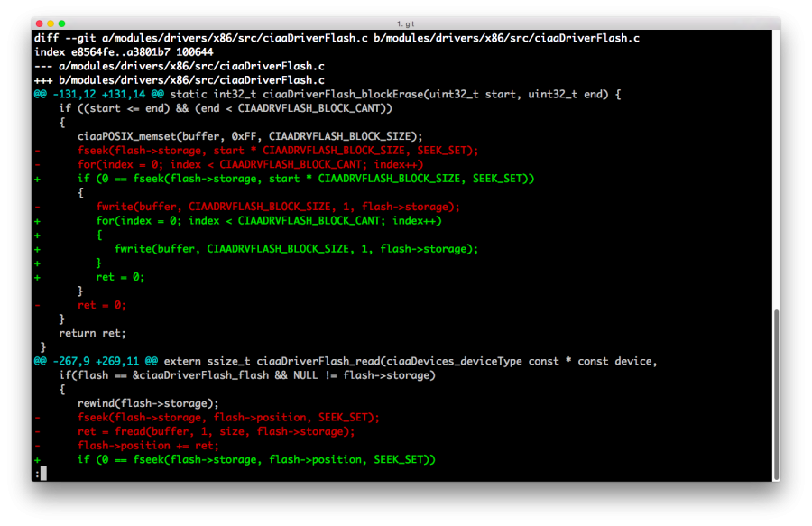Screen dimensions: 812x526
Task: Click 'if ((start <= end)' condition line
Action: pos(226,108)
